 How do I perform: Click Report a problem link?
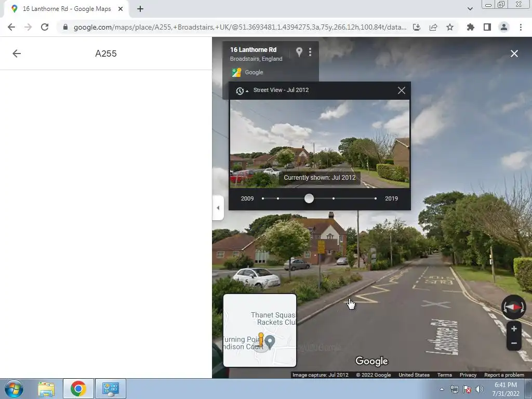click(504, 375)
